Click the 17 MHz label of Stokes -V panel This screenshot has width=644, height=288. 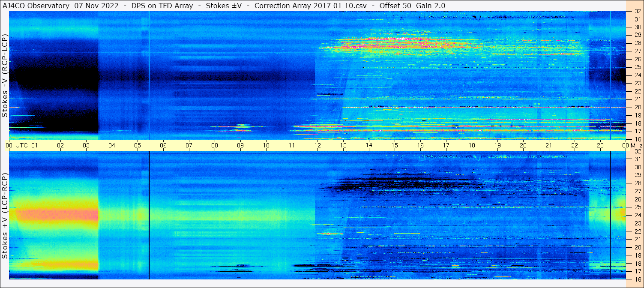point(637,131)
